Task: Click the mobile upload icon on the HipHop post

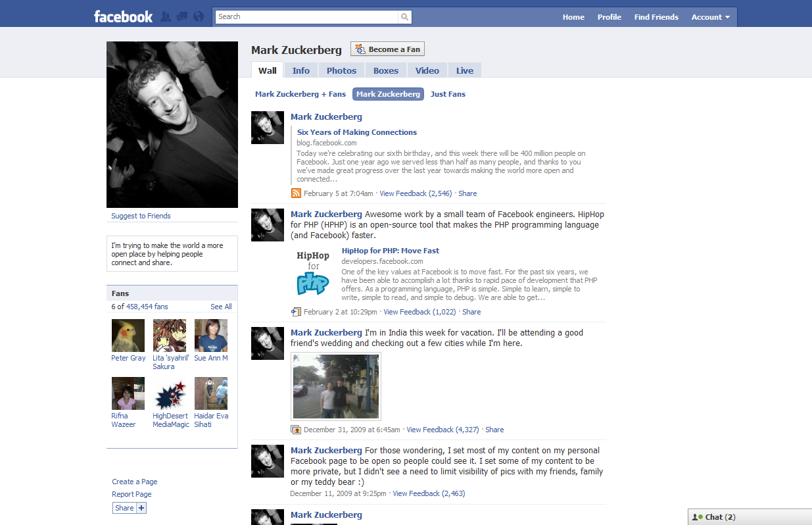Action: pyautogui.click(x=296, y=311)
